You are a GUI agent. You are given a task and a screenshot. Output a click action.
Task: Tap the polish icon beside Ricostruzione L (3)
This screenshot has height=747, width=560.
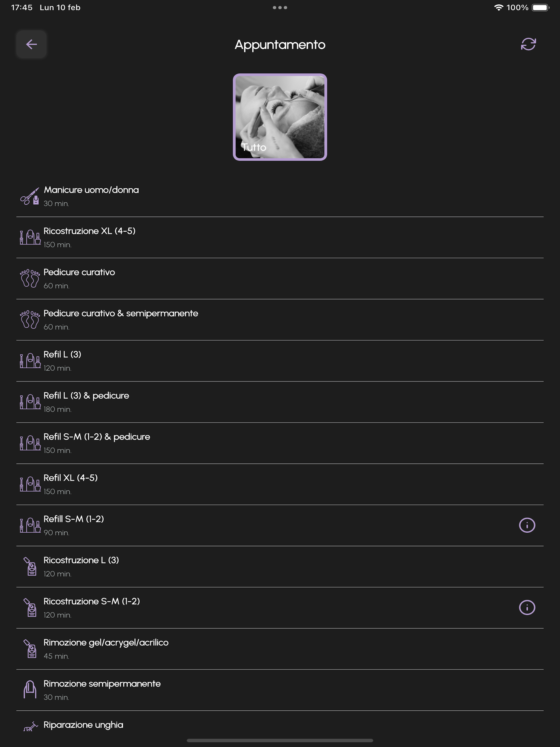(x=30, y=566)
